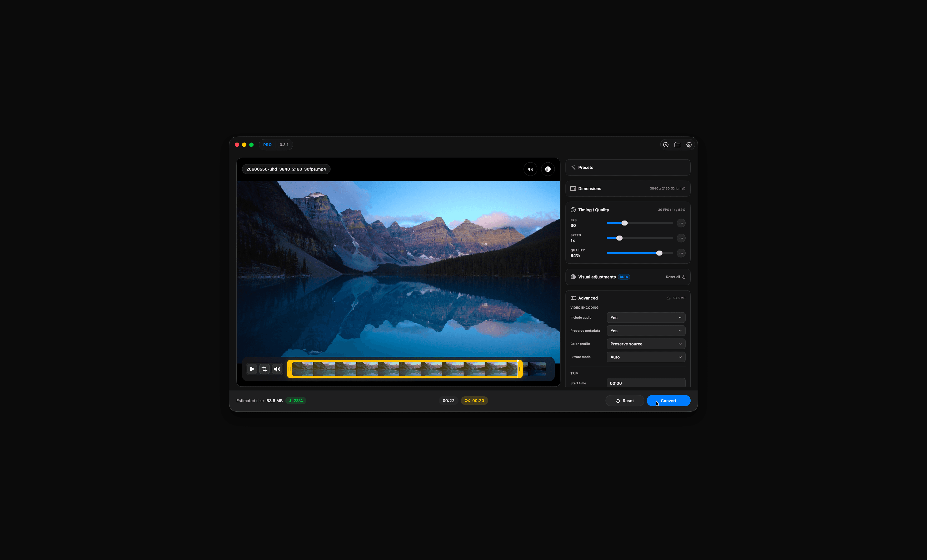The height and width of the screenshot is (560, 927).
Task: Expand the Presets panel
Action: pos(628,167)
